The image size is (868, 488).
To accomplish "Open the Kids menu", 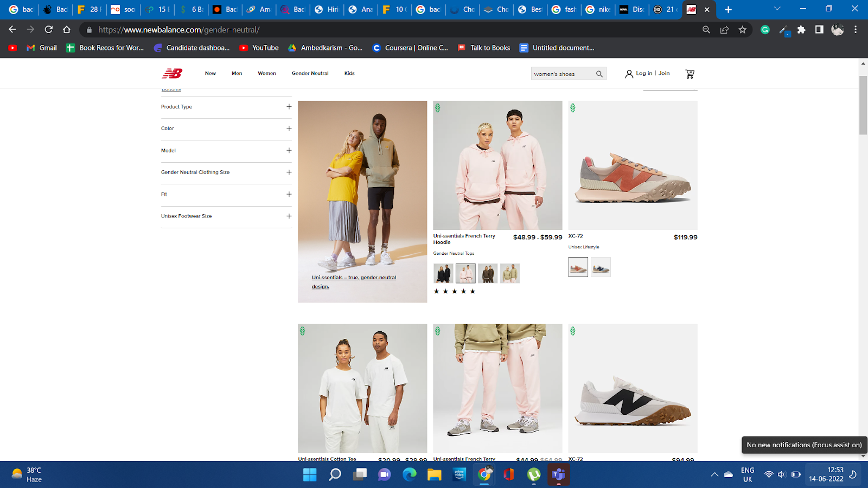I will 349,73.
